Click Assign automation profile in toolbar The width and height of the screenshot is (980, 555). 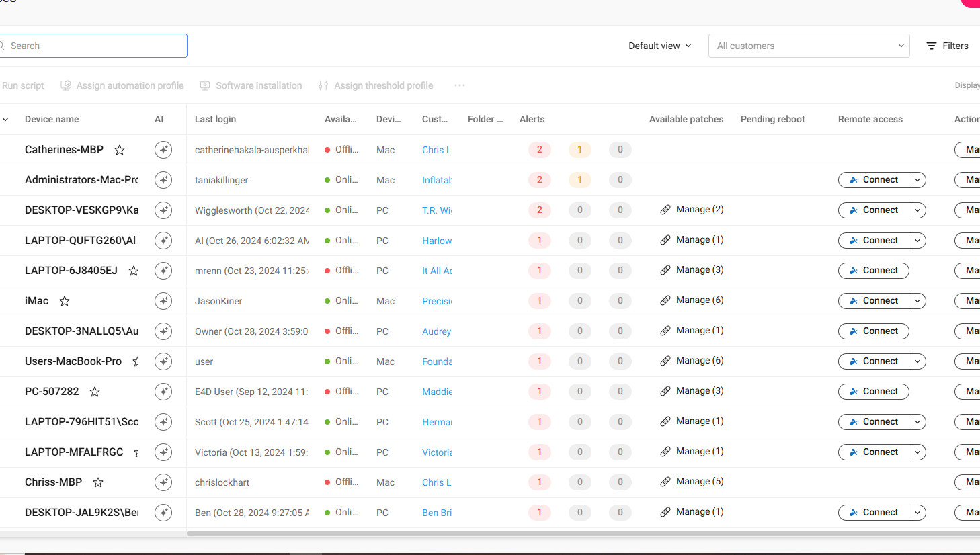pyautogui.click(x=122, y=85)
